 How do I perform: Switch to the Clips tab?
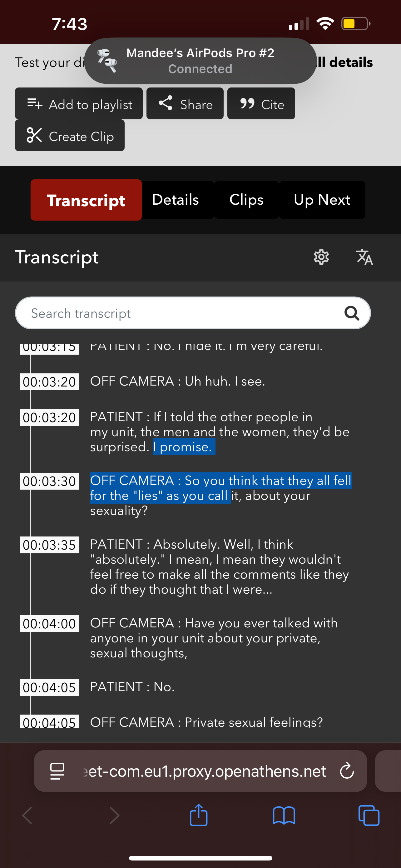point(246,200)
